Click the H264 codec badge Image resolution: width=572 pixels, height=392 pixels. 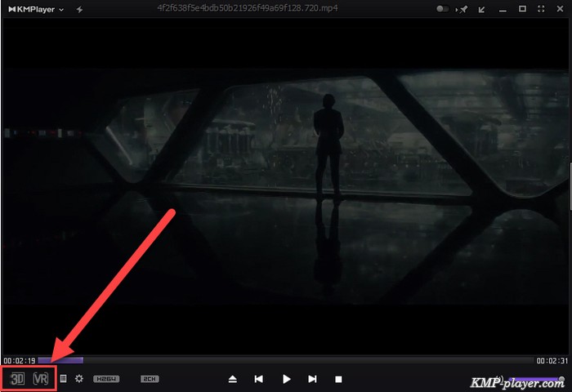pos(106,379)
